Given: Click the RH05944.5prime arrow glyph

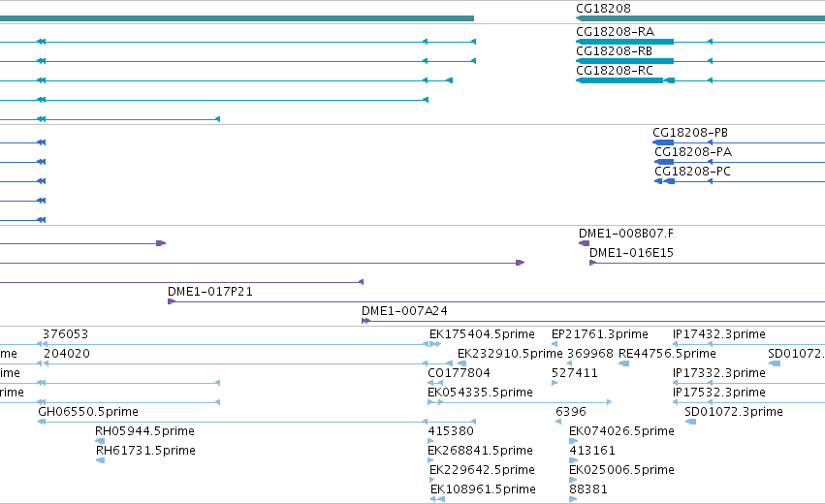Looking at the screenshot, I should [x=100, y=441].
